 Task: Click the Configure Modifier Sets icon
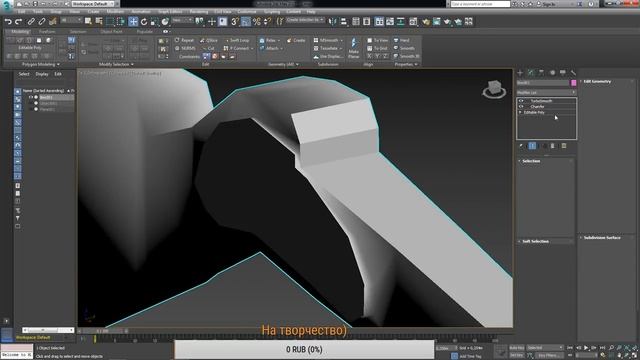pos(564,146)
